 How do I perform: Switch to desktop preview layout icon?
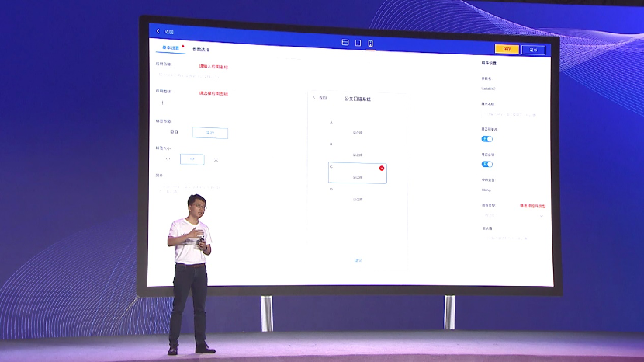pyautogui.click(x=345, y=43)
